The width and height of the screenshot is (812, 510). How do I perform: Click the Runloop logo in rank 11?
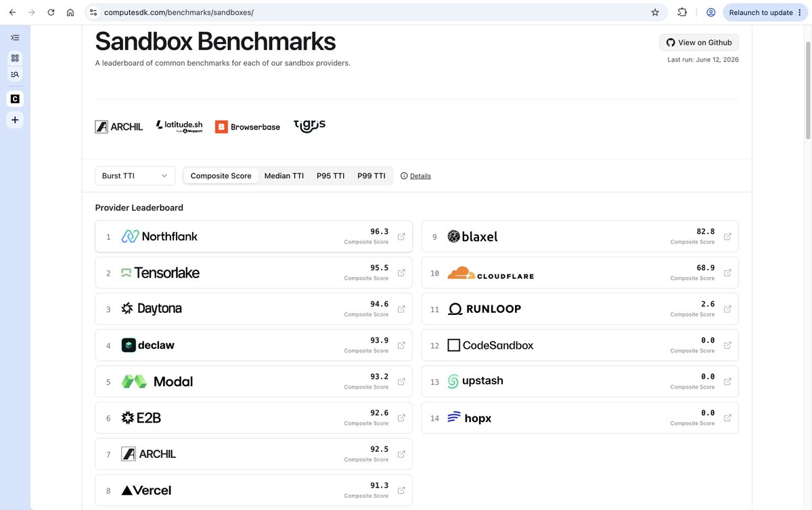[484, 309]
